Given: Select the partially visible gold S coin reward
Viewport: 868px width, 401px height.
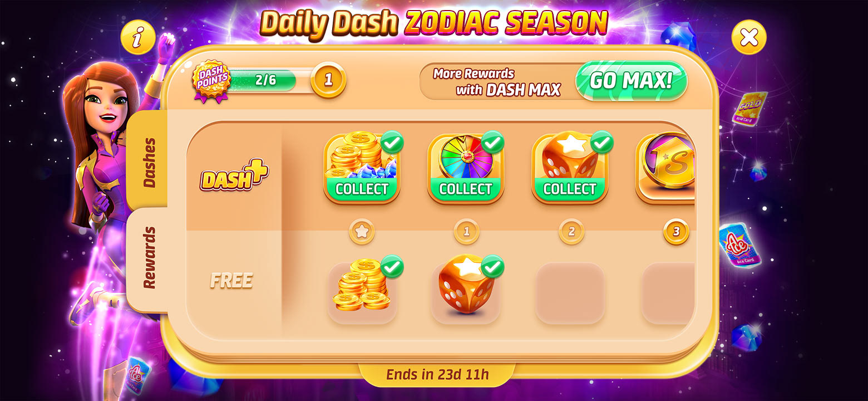Looking at the screenshot, I should pyautogui.click(x=665, y=168).
